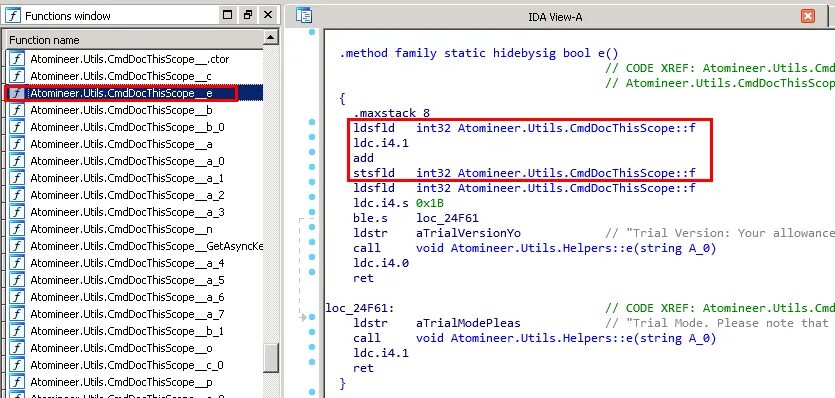
Task: Click the '.maxstack 8' directive
Action: [391, 113]
